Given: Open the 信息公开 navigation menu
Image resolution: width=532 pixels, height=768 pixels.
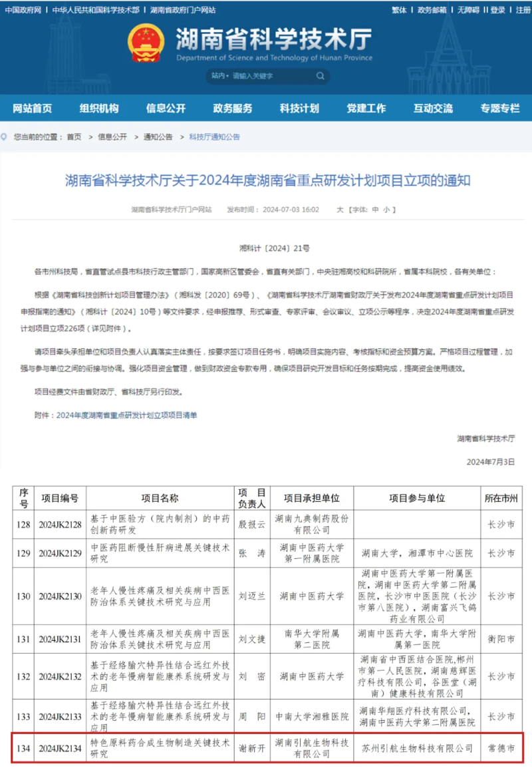Looking at the screenshot, I should (165, 108).
